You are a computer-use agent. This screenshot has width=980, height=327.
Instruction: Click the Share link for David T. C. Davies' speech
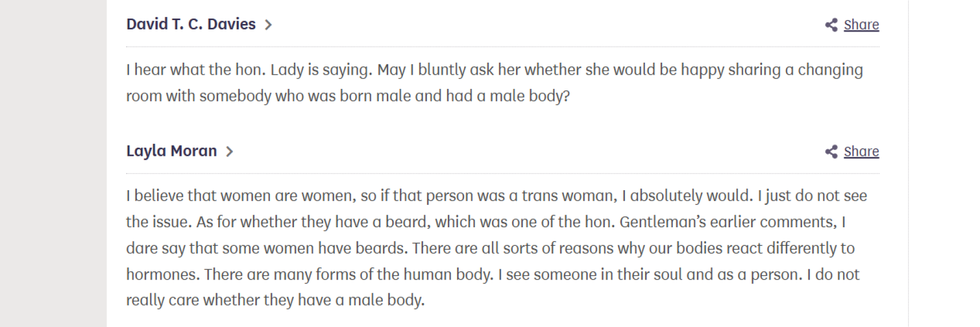[861, 25]
